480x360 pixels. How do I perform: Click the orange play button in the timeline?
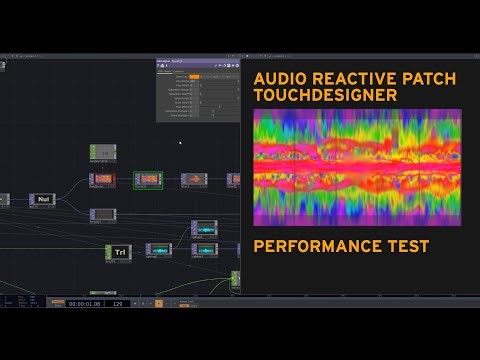click(x=159, y=304)
